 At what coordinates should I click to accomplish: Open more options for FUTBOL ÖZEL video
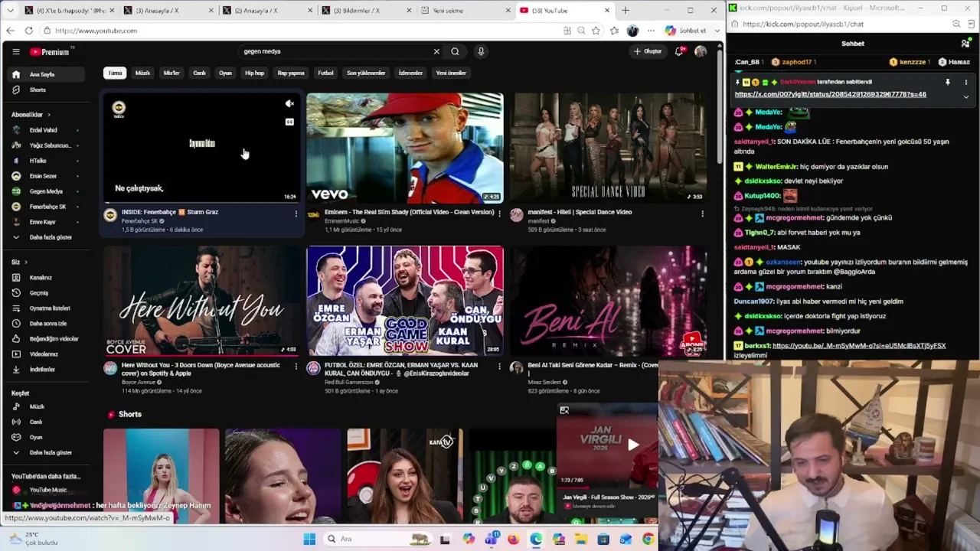point(499,367)
